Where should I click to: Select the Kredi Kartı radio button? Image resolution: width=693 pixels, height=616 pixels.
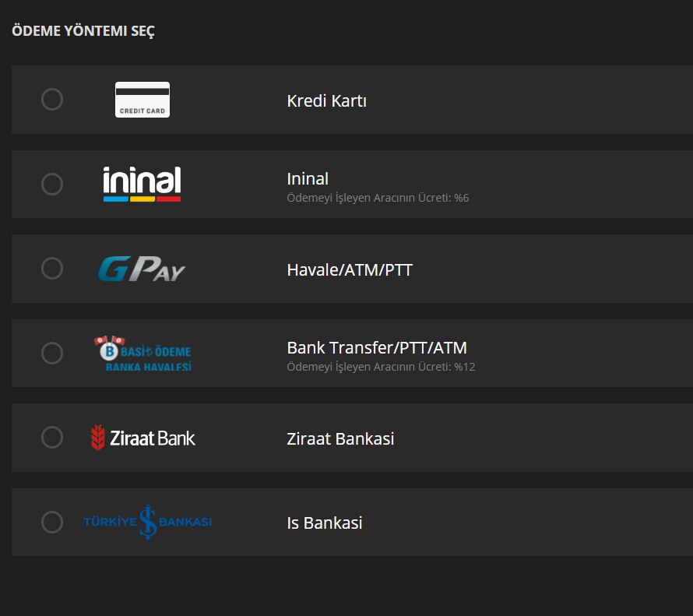52,100
